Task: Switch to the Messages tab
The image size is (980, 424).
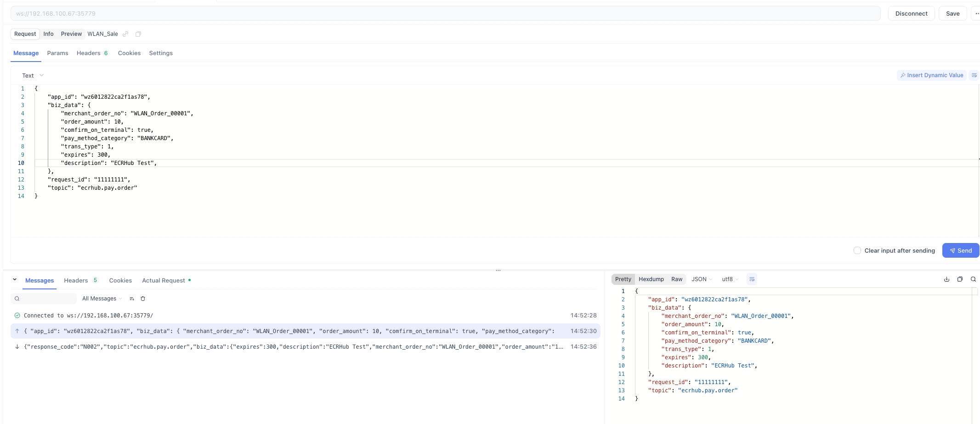Action: [x=40, y=280]
